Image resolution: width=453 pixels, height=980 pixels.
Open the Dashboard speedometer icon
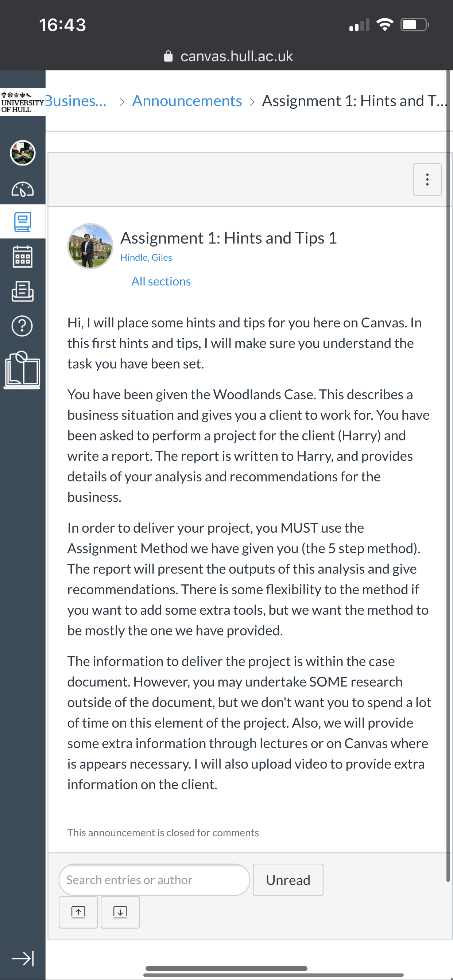[23, 189]
